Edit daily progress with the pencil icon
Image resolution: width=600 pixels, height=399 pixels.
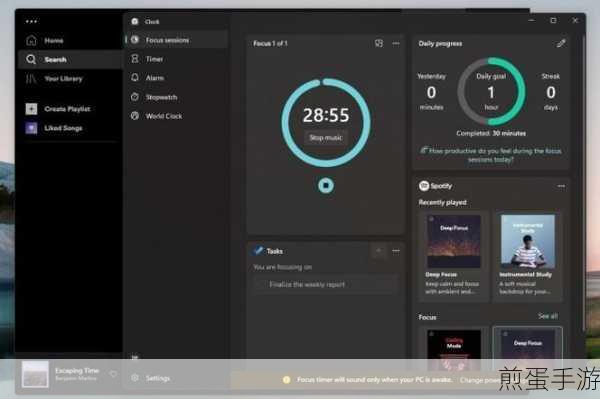(x=561, y=43)
